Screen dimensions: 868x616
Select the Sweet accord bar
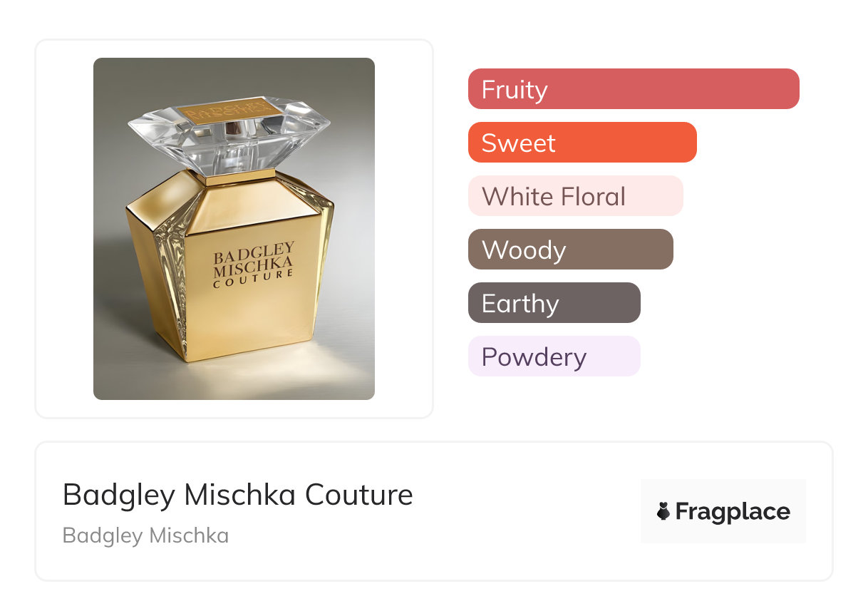pos(582,143)
